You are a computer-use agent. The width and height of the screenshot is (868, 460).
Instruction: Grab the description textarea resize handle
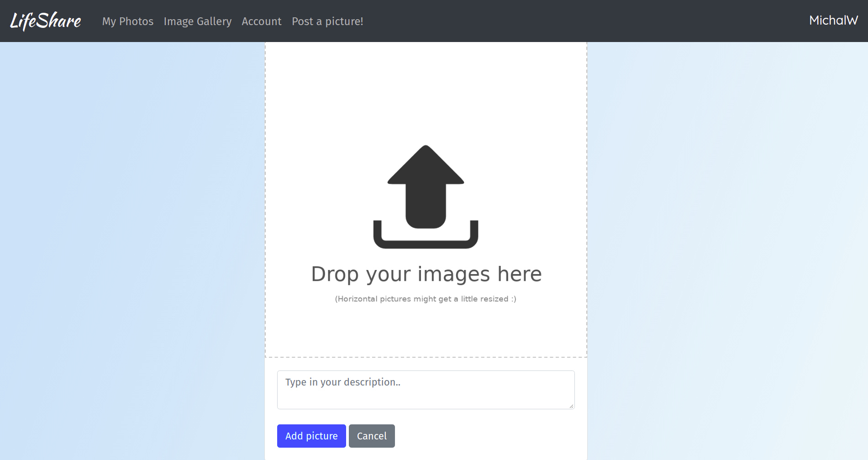tap(571, 406)
